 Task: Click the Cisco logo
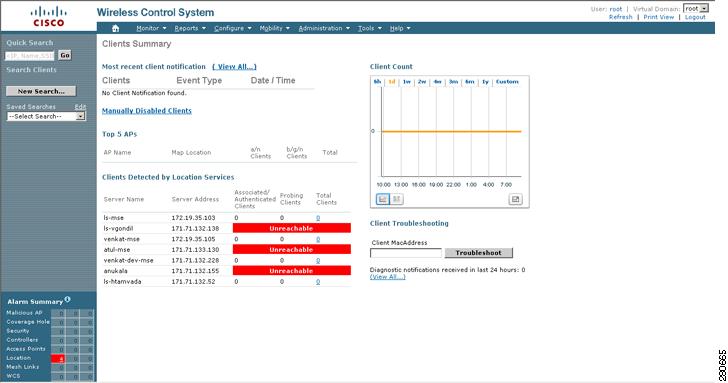point(49,16)
